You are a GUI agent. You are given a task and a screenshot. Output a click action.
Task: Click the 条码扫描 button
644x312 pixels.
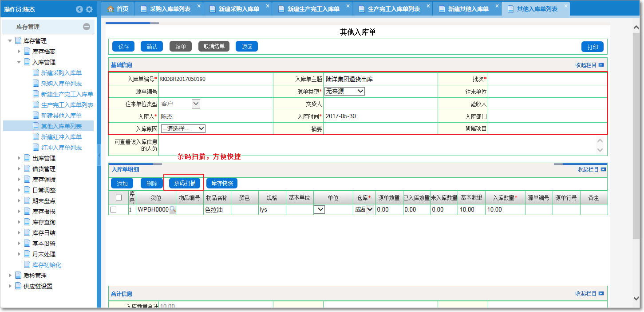(x=184, y=183)
